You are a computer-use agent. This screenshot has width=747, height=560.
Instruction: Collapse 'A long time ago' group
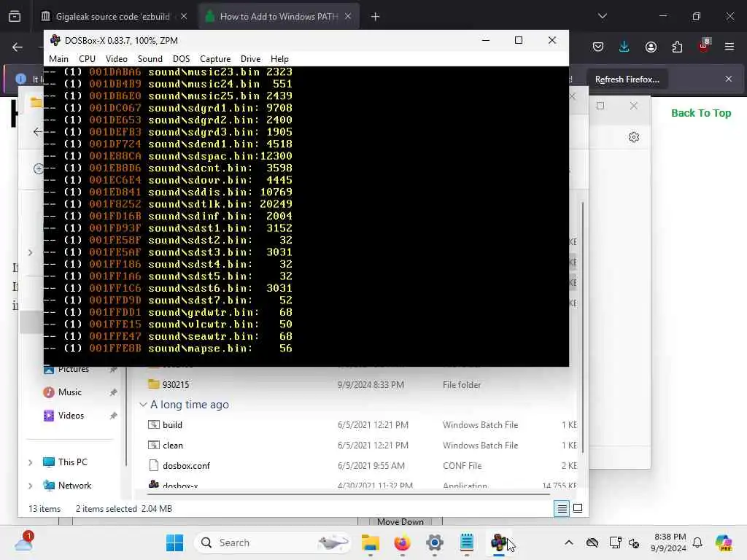(x=143, y=405)
